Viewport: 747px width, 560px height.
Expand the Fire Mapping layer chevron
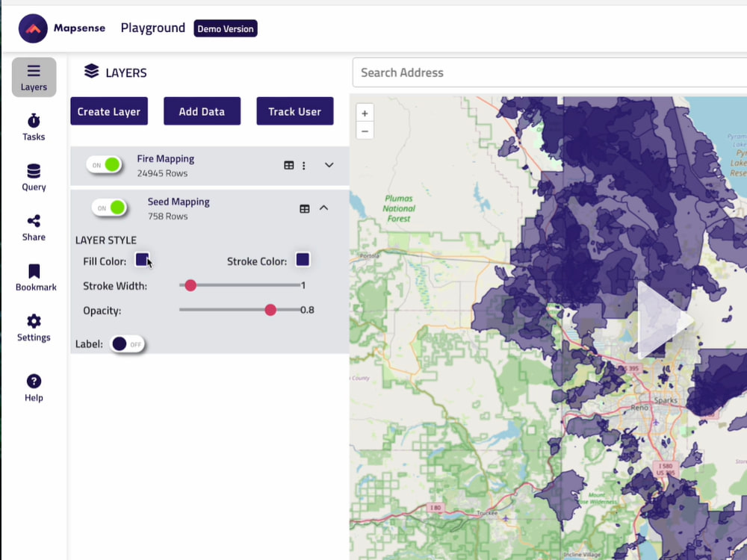tap(329, 165)
